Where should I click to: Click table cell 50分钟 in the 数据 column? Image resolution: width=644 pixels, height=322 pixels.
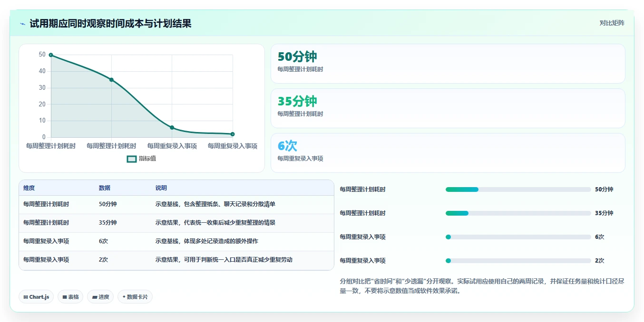tap(108, 204)
